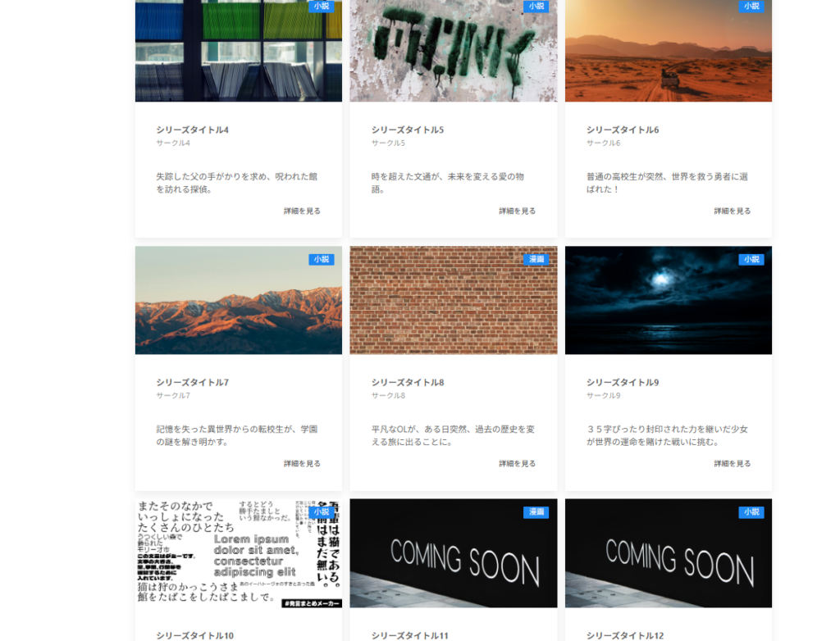The width and height of the screenshot is (840, 641).
Task: Open 詳細を見る for シリーズタイトル9
Action: (732, 463)
